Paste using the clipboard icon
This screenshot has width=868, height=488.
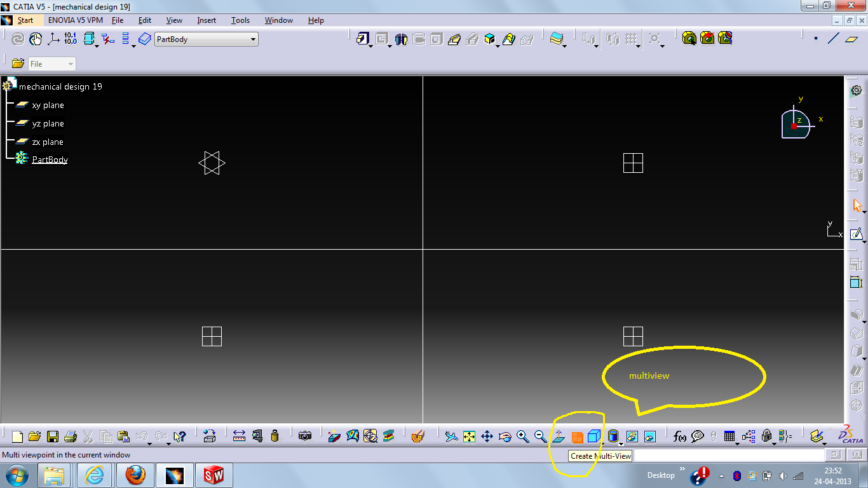tap(124, 437)
